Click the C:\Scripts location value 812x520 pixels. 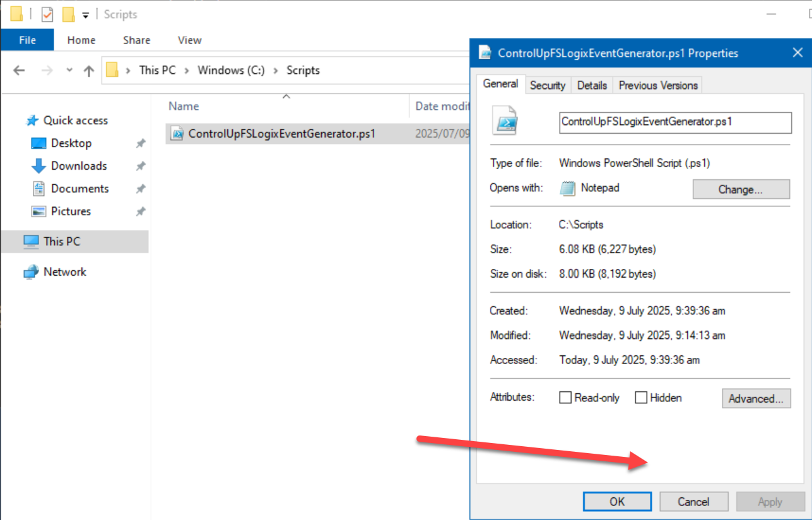point(581,225)
